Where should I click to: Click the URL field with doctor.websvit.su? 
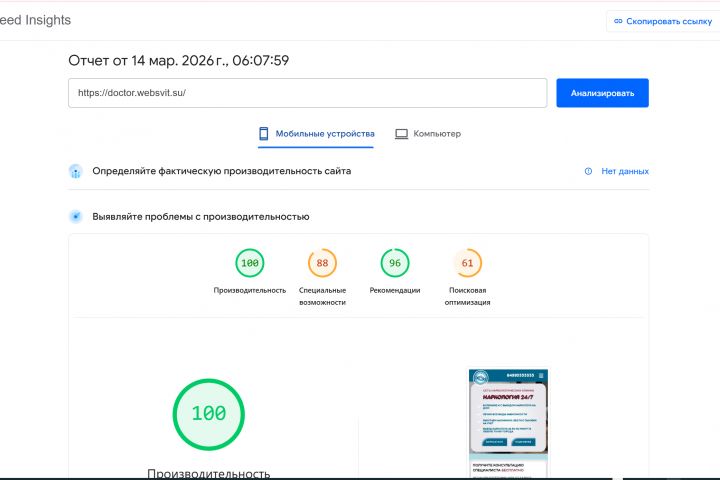308,93
